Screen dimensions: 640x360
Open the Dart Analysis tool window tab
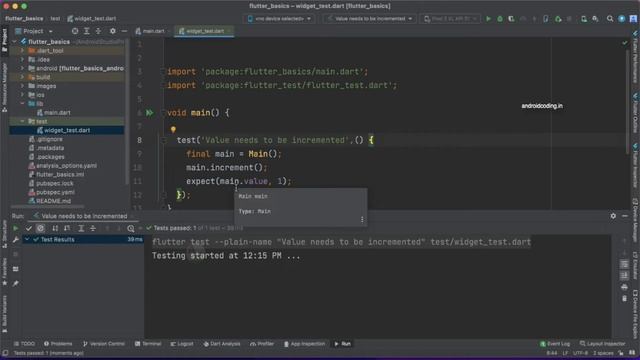pos(222,344)
